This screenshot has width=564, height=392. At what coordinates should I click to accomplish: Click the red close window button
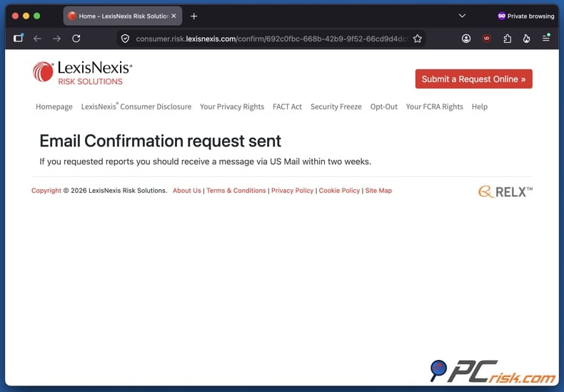(15, 16)
